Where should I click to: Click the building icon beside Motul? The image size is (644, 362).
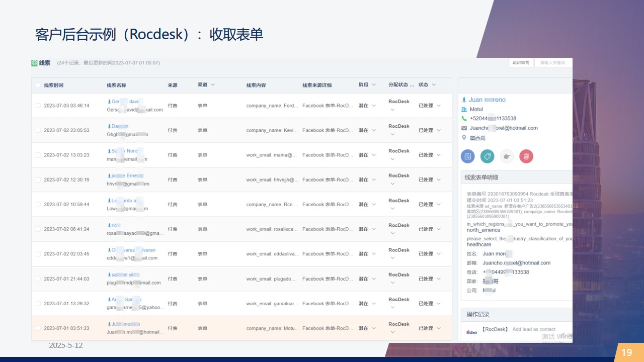coord(464,109)
